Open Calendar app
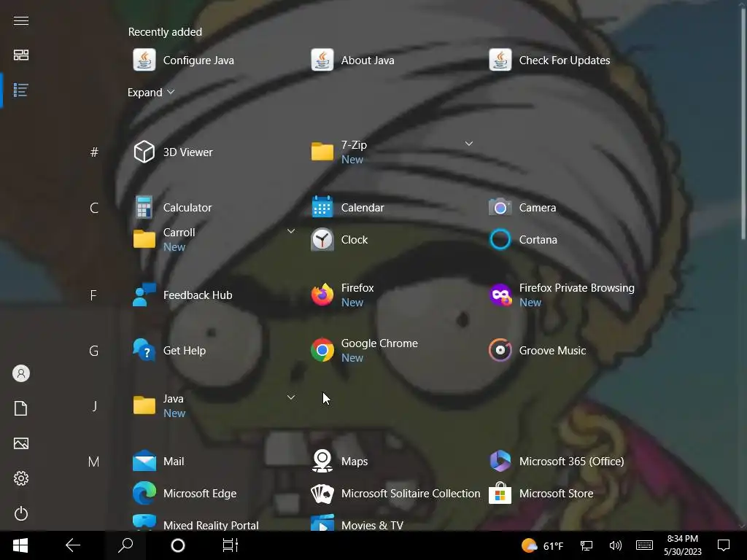 click(348, 208)
